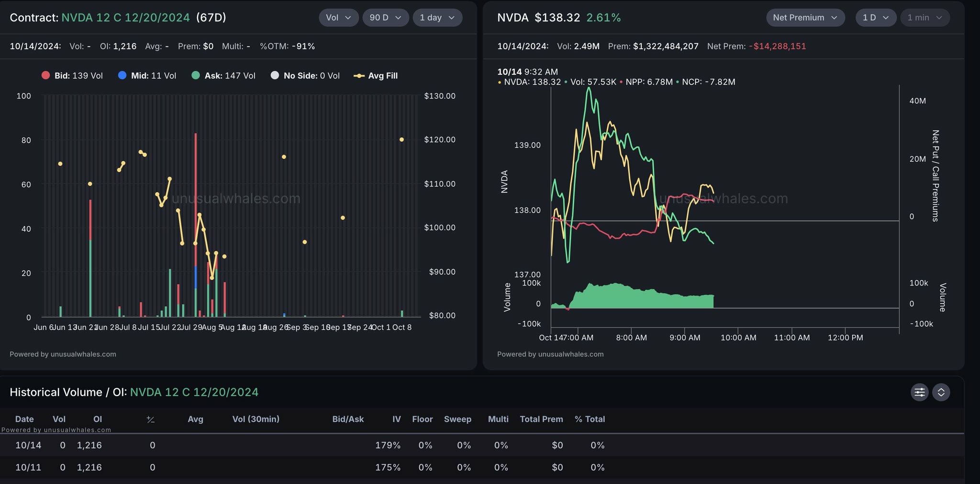Sort table by Sweep column
This screenshot has height=484, width=980.
pos(457,419)
